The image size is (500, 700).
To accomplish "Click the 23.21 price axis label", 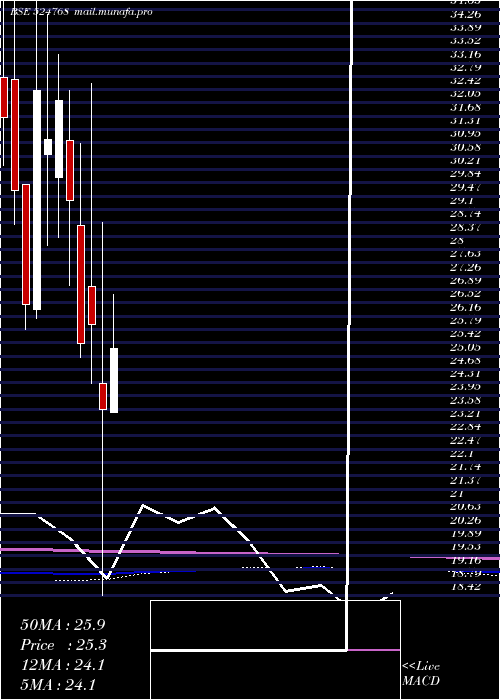I will 466,413.
